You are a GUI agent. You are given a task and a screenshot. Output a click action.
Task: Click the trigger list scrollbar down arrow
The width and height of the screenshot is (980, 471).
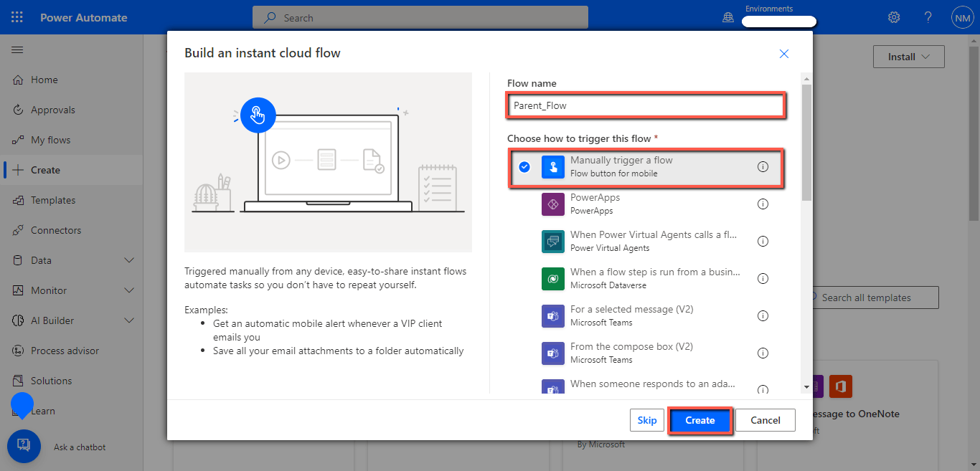pos(806,387)
